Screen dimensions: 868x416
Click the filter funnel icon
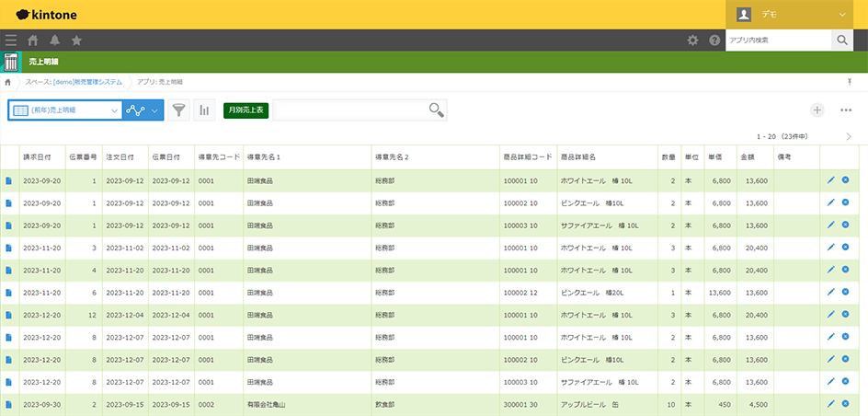[179, 110]
